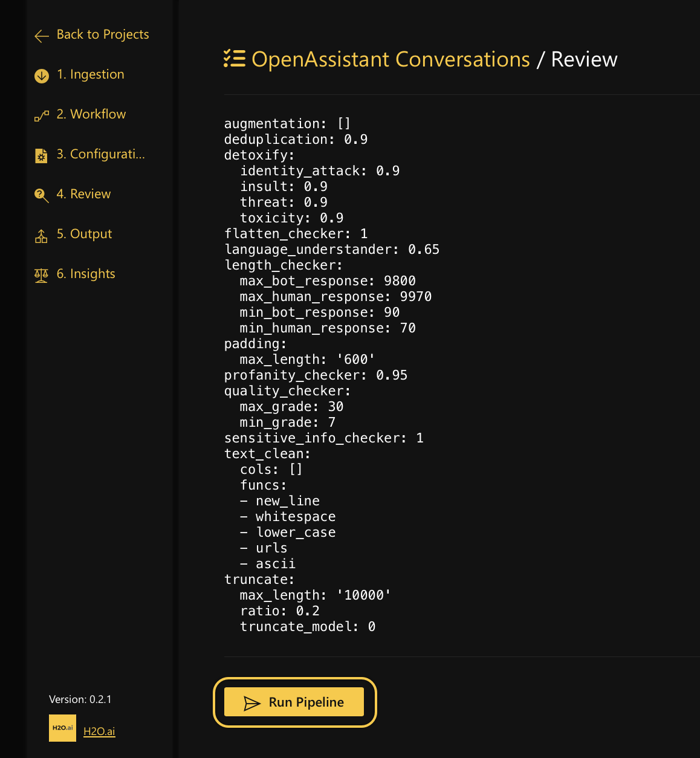Select the 4. Review step
Viewport: 700px width, 758px height.
(x=83, y=194)
